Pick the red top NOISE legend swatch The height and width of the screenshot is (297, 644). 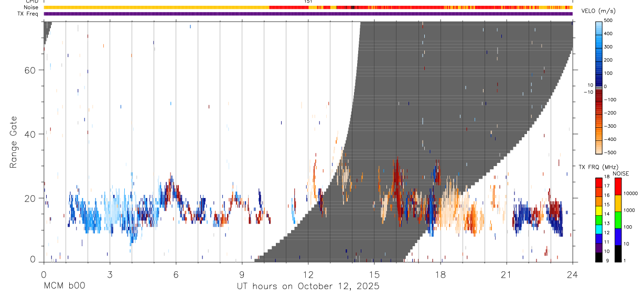pos(618,186)
